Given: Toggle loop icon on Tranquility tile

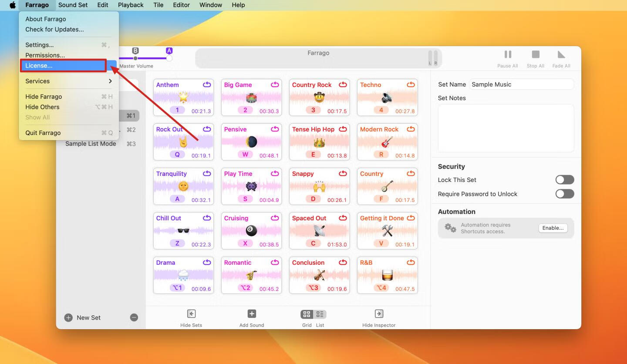Looking at the screenshot, I should (x=207, y=173).
